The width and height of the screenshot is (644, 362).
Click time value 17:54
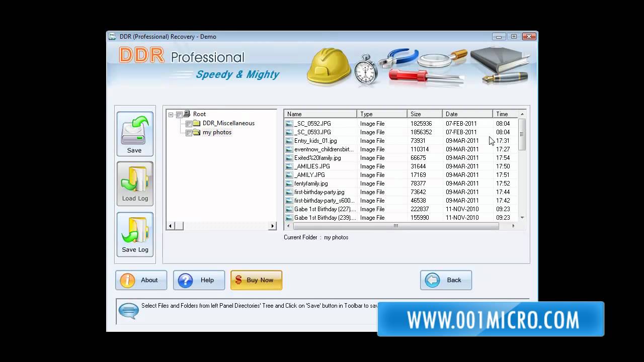click(x=503, y=158)
